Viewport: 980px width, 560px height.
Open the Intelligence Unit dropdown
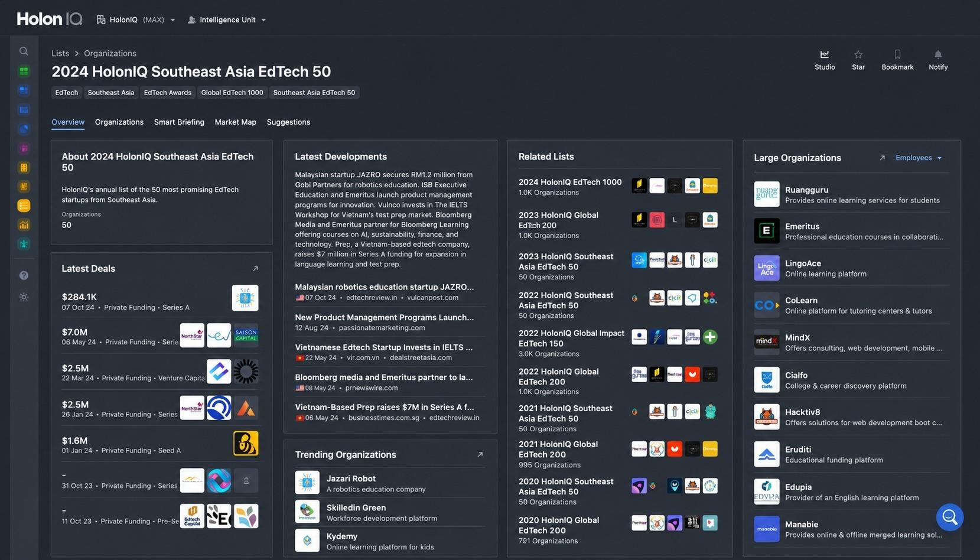[227, 20]
